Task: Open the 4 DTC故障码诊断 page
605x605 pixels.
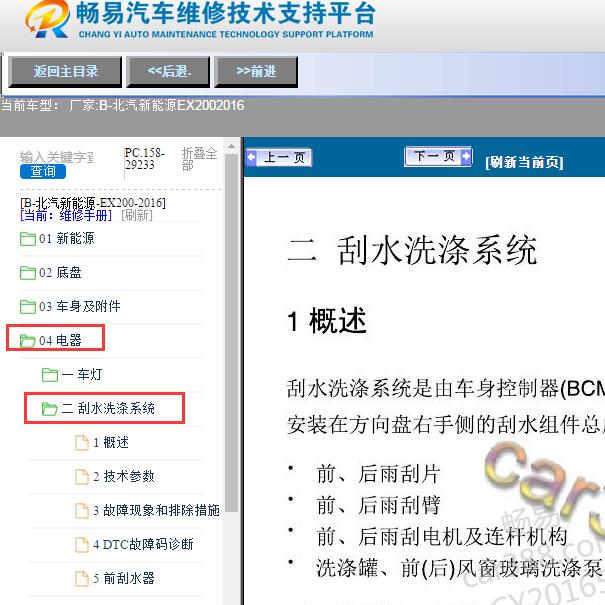Action: tap(143, 544)
